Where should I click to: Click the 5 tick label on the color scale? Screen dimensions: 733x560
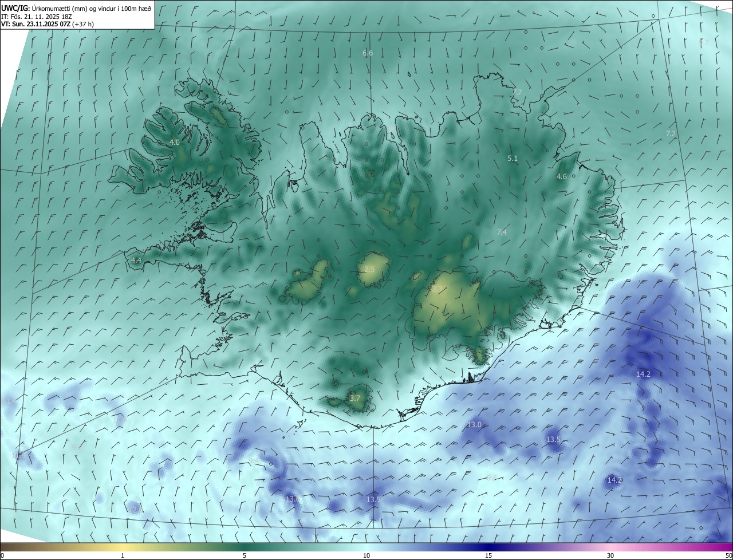[x=245, y=555]
